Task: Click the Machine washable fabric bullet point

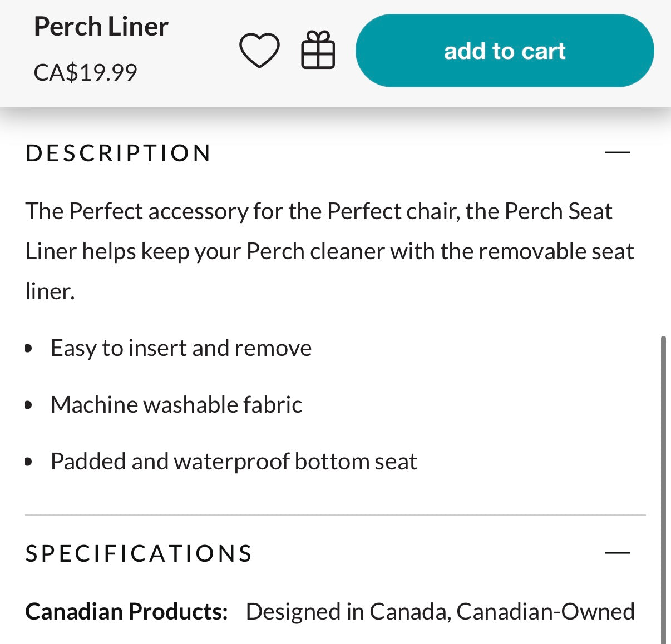Action: 176,405
